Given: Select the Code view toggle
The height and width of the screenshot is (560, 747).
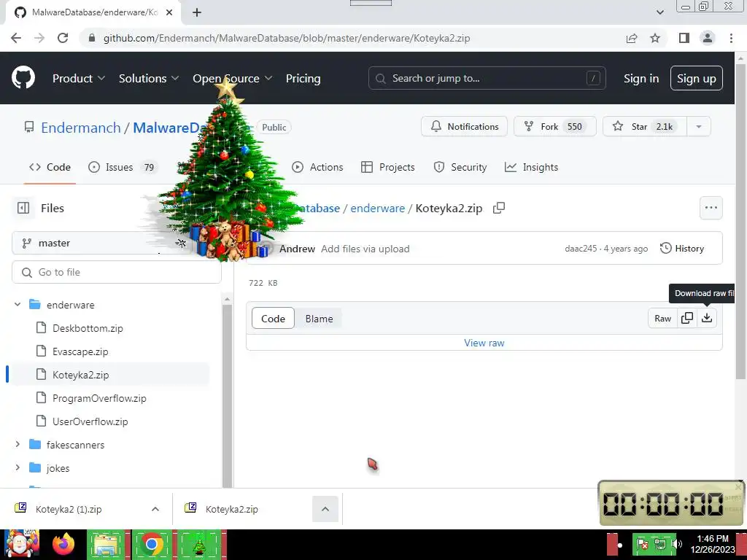Looking at the screenshot, I should (273, 319).
